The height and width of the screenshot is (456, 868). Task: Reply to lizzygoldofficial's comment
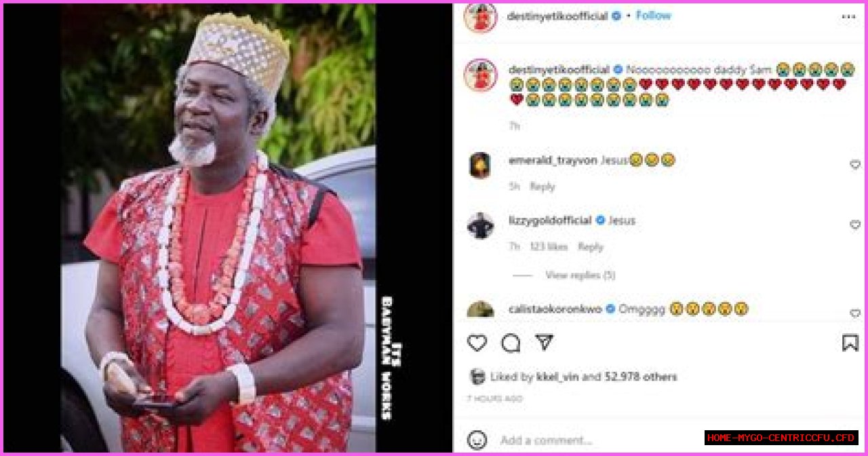[x=591, y=247]
